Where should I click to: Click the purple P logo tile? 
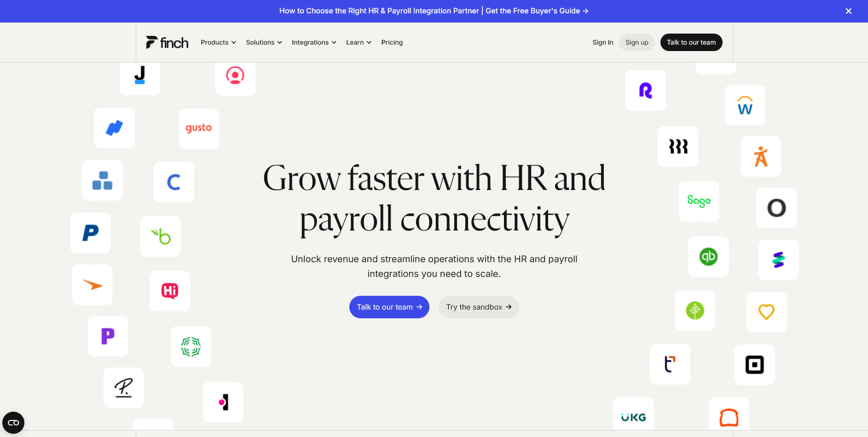[108, 336]
